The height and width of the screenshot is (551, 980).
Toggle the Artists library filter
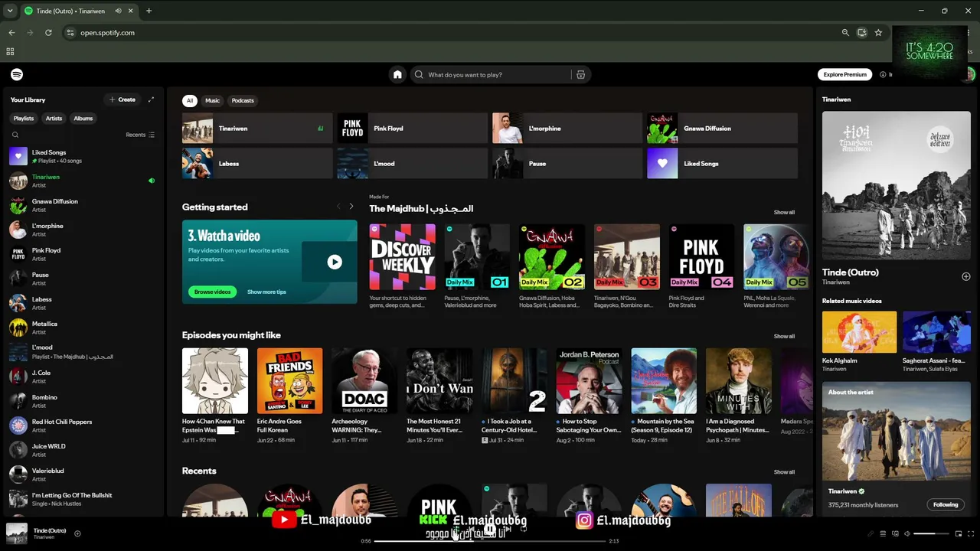coord(54,119)
